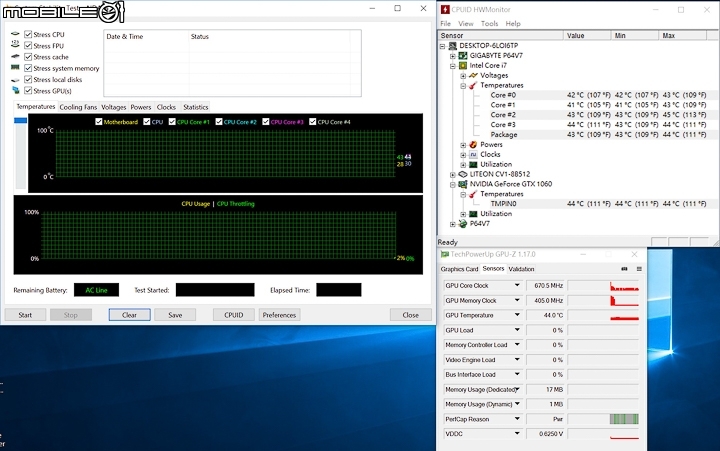Click the Powers flame icon in HWMonitor

(473, 145)
